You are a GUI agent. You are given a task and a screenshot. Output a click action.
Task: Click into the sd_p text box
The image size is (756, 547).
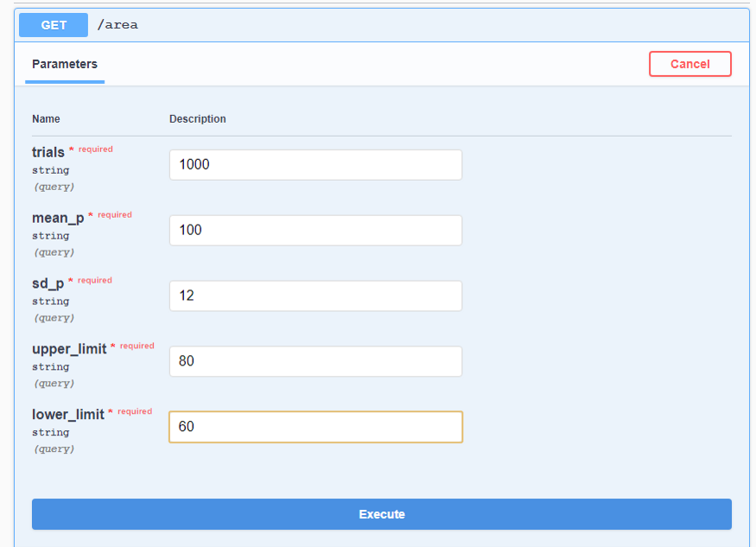pyautogui.click(x=315, y=296)
